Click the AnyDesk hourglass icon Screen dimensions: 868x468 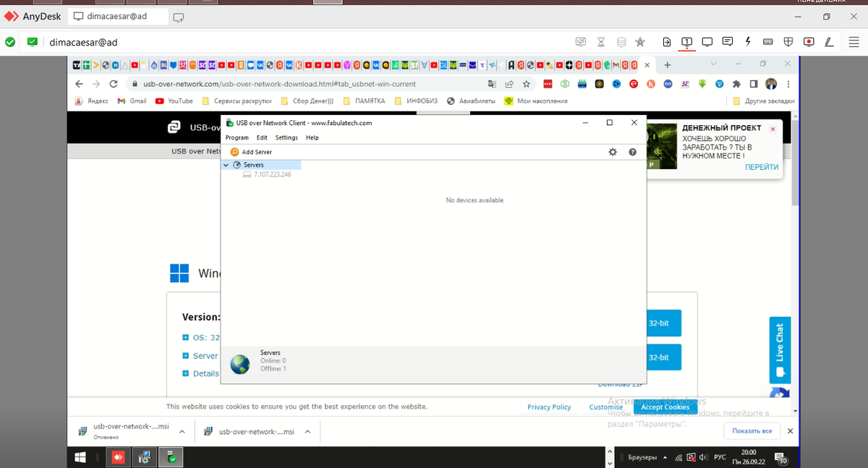click(601, 42)
